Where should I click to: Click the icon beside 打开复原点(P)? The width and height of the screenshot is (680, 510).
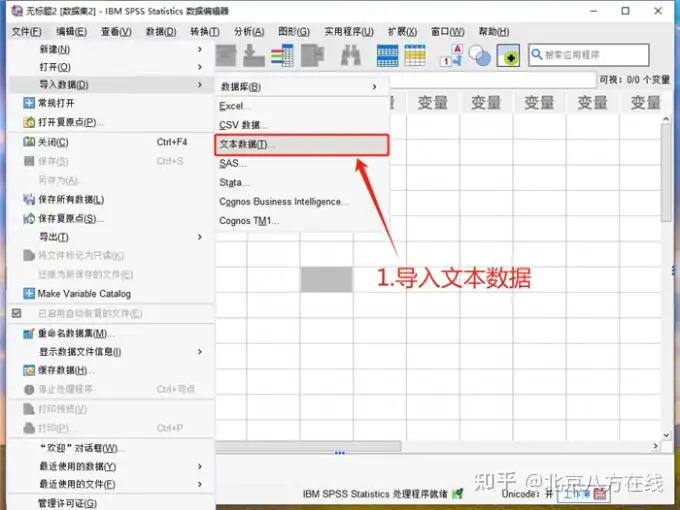tap(29, 122)
